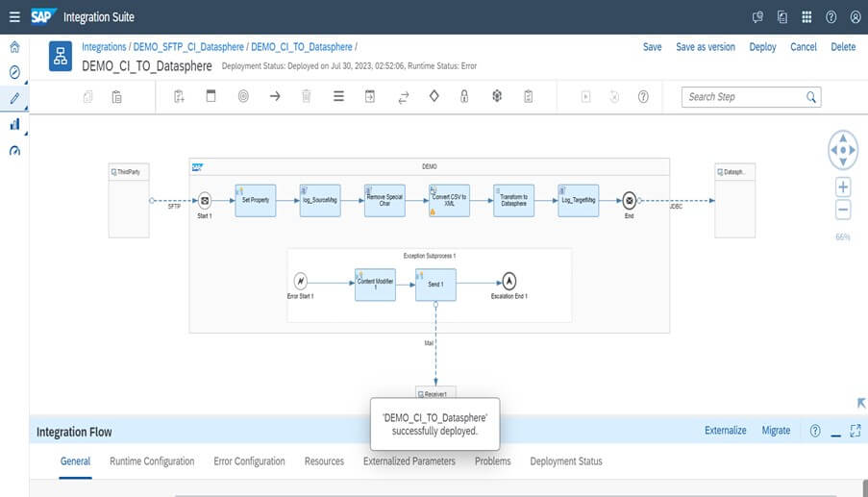Select the events circle palette icon
The height and width of the screenshot is (497, 868).
click(243, 96)
